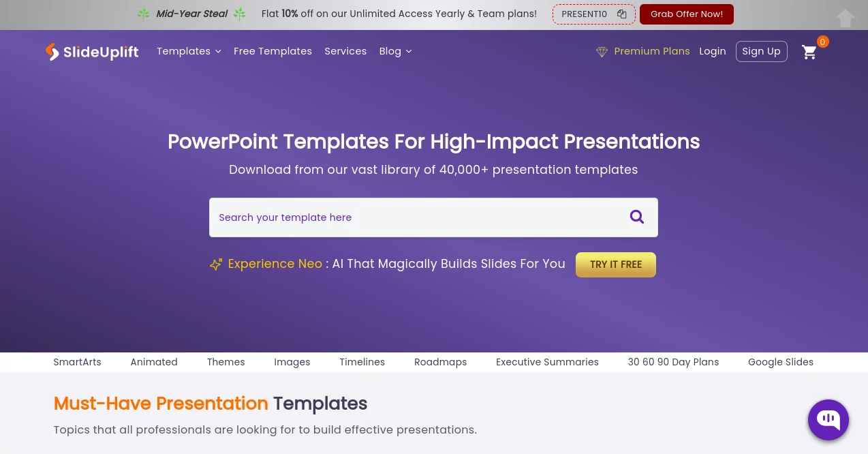Click the TRY IT FREE button
This screenshot has width=868, height=454.
tap(615, 264)
